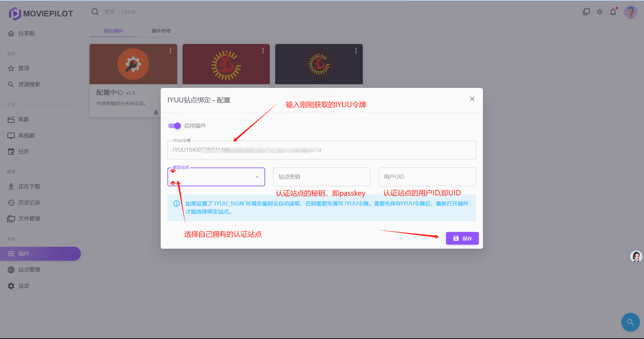
Task: Open the 绑定站点 dropdown
Action: point(216,177)
